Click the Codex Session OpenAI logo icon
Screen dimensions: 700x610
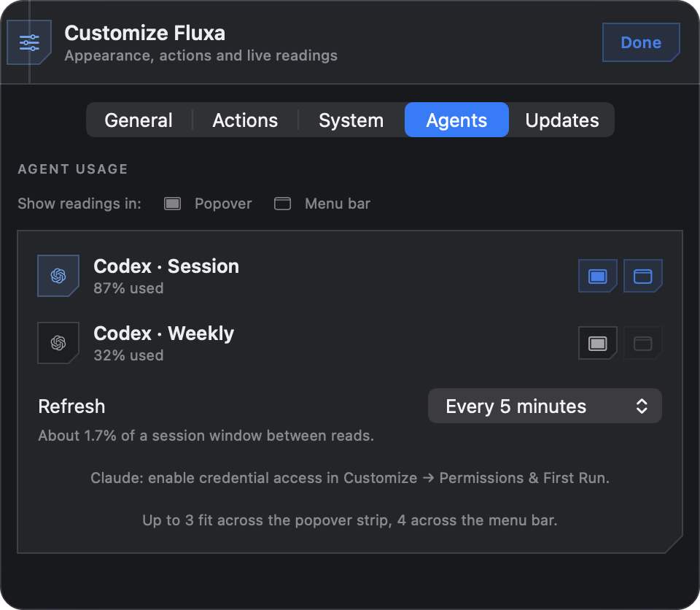[58, 276]
